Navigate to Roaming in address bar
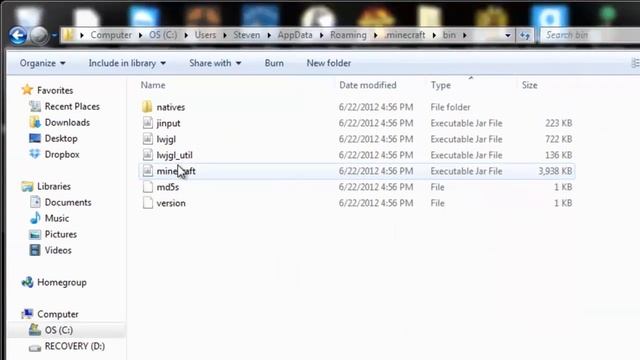The height and width of the screenshot is (360, 640). 348,35
